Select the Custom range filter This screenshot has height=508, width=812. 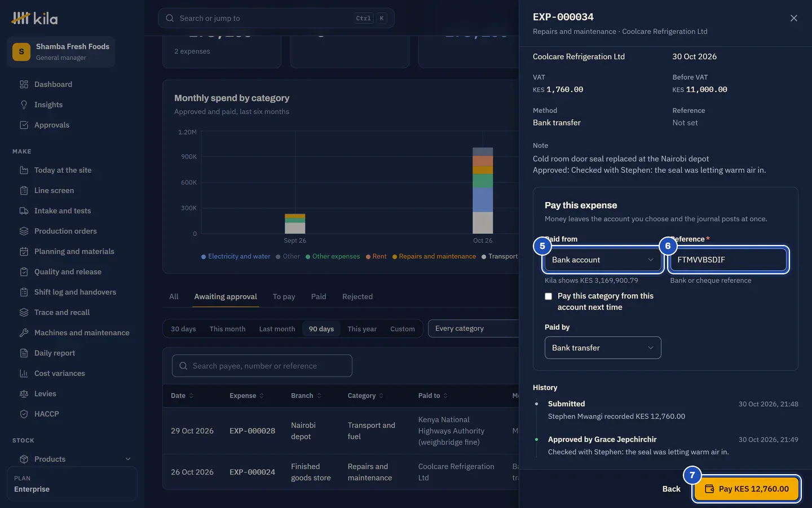point(403,329)
